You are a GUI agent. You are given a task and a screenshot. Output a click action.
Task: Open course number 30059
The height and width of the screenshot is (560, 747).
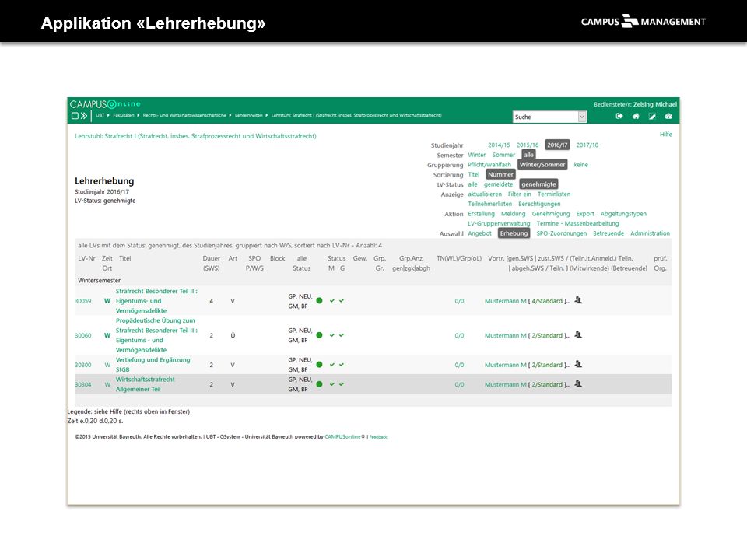(83, 301)
